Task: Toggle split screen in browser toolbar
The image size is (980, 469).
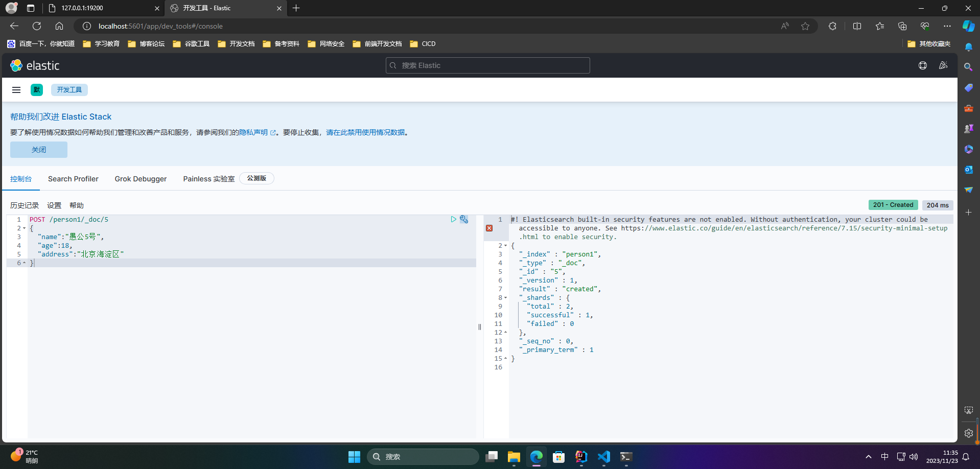Action: pyautogui.click(x=857, y=26)
